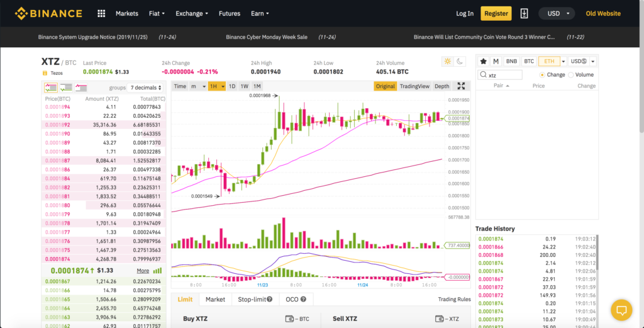Viewport: 644px width, 328px height.
Task: Click Buy XTZ wallet icon
Action: pos(289,319)
